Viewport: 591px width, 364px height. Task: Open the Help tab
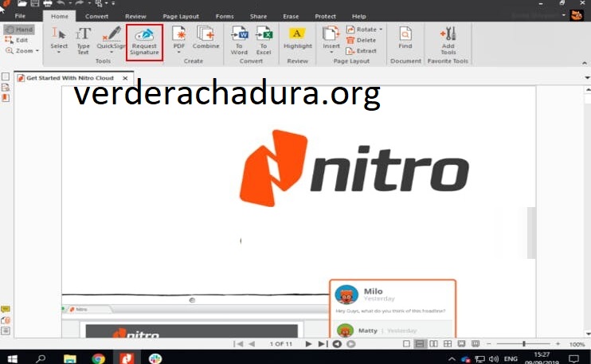point(358,16)
